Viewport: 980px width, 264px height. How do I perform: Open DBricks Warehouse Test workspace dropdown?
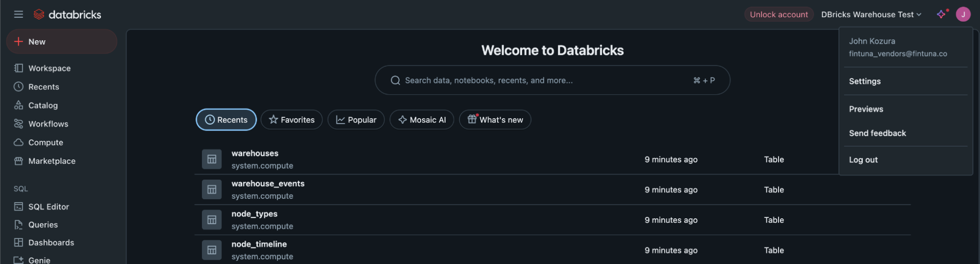coord(871,14)
